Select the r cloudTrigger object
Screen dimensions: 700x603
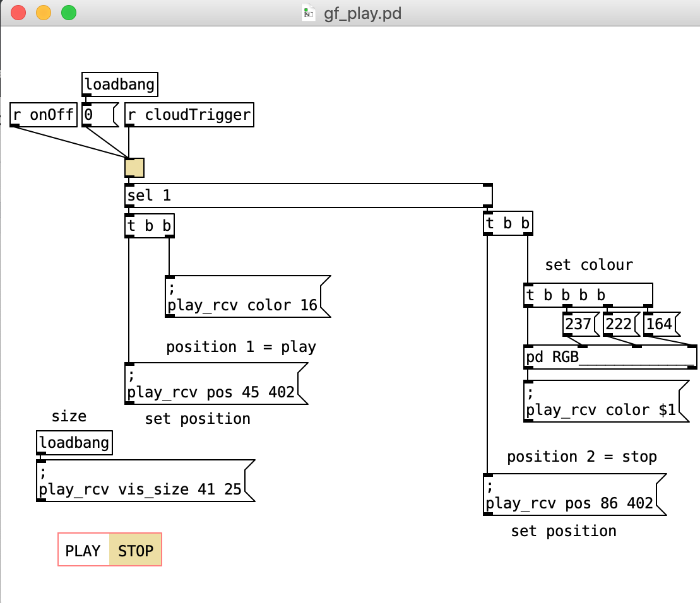[189, 115]
